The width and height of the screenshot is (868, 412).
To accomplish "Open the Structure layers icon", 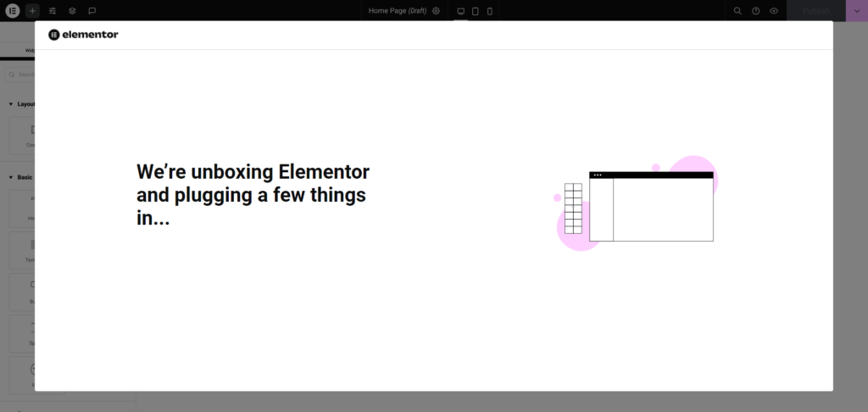I will tap(73, 10).
